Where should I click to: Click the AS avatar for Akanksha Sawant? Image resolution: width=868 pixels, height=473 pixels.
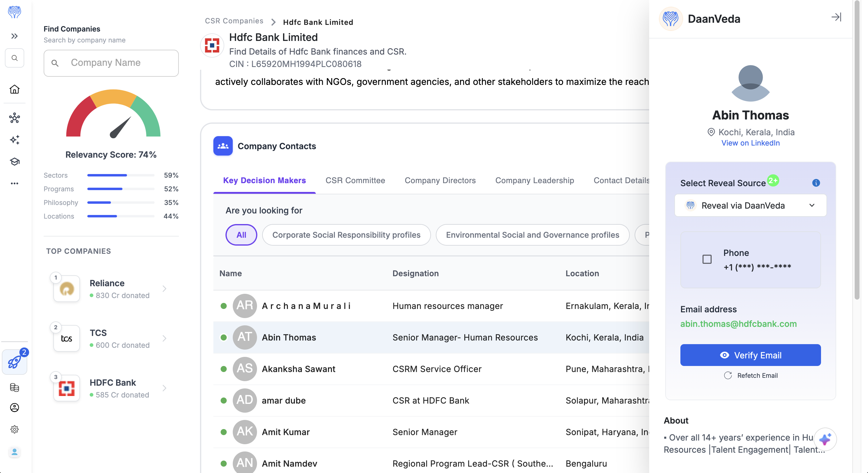click(x=245, y=369)
